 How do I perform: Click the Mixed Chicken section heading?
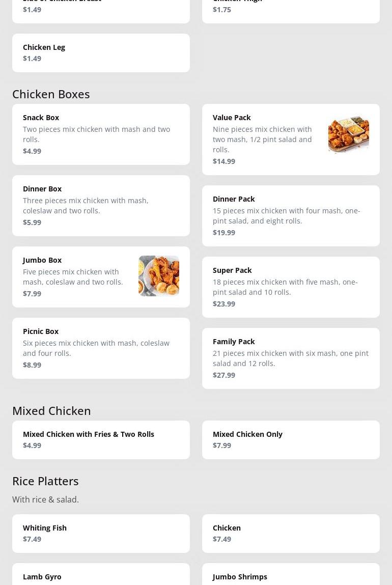[51, 411]
